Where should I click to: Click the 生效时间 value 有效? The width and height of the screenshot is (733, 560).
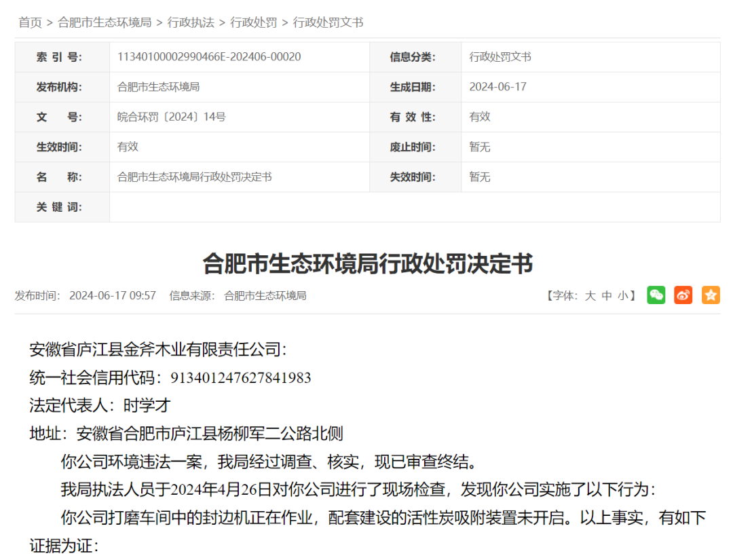pyautogui.click(x=128, y=147)
